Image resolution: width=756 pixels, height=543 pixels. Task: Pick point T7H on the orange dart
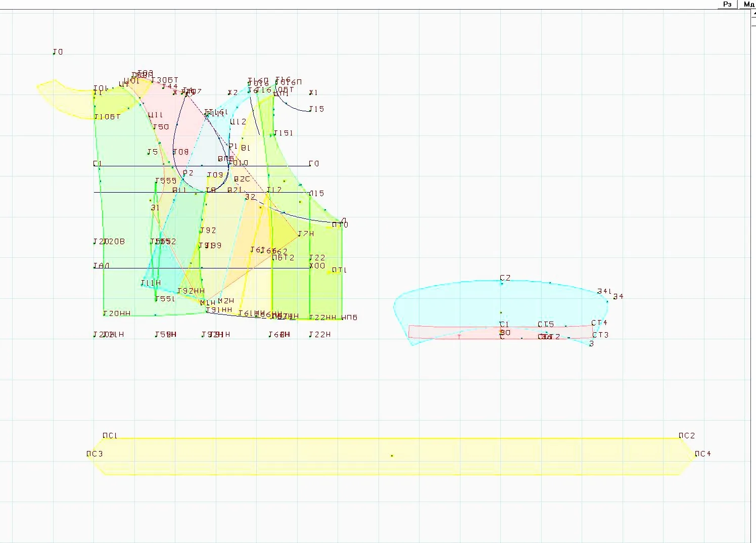click(x=306, y=234)
